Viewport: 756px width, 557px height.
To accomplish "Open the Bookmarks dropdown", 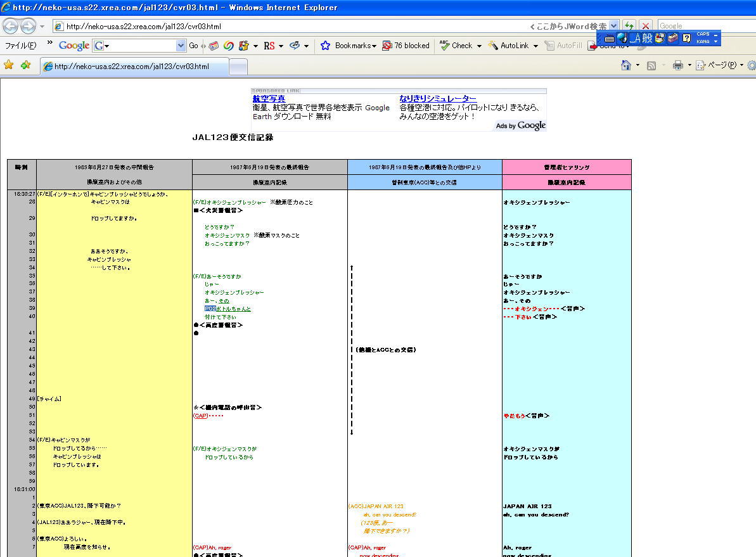I will coord(374,46).
